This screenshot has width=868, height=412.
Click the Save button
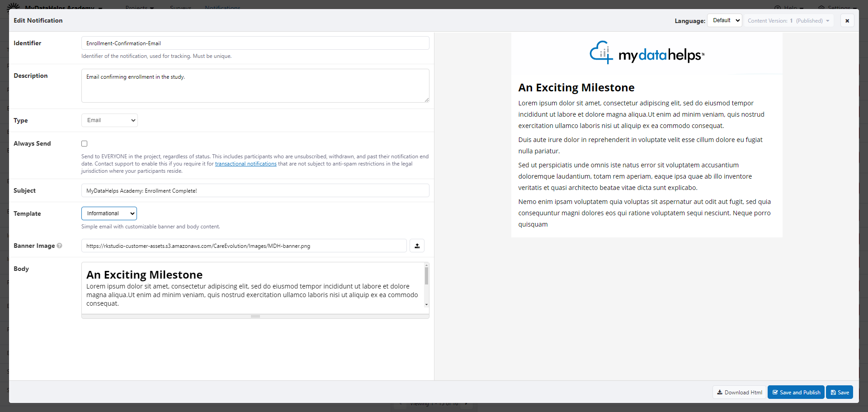pos(839,393)
